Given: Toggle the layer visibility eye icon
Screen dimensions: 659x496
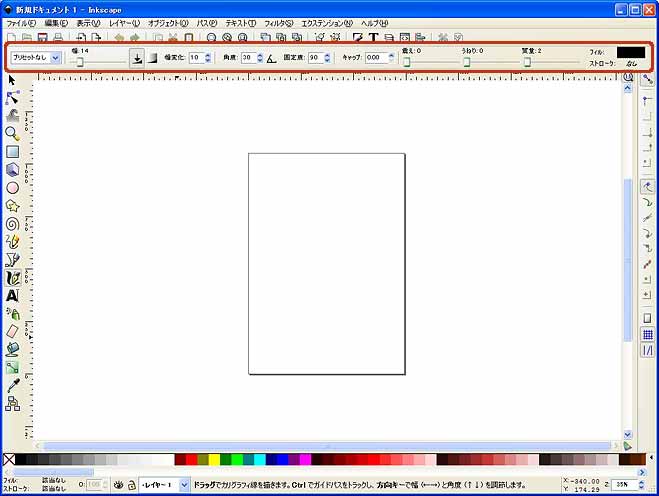Looking at the screenshot, I should [x=117, y=484].
